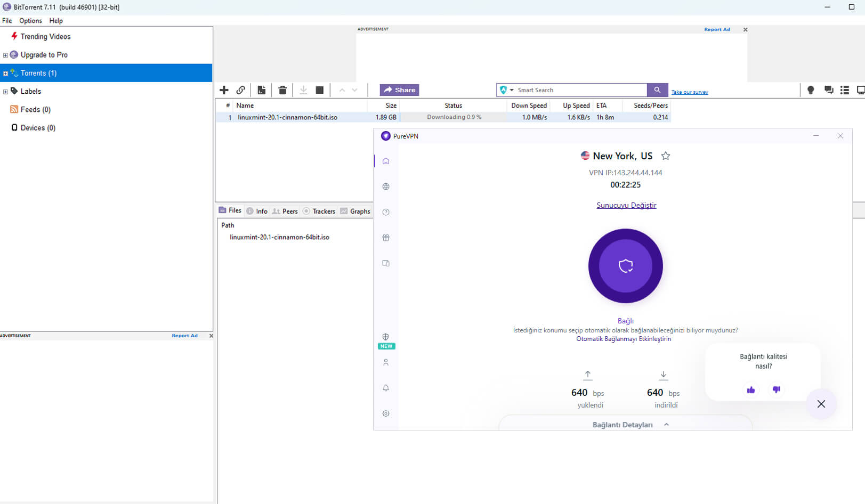Screen dimensions: 865x504
Task: Click Report Ad in sidebar advertisement
Action: (x=184, y=336)
